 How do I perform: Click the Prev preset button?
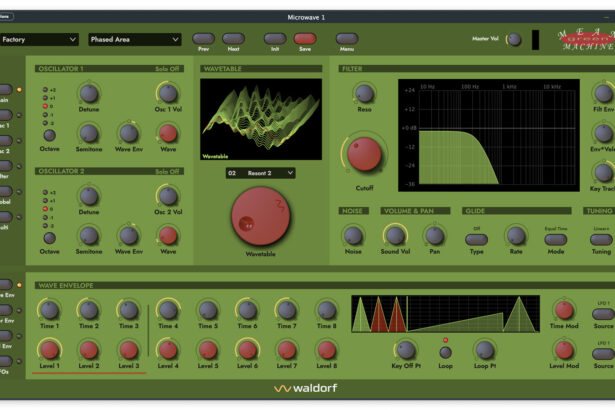203,38
